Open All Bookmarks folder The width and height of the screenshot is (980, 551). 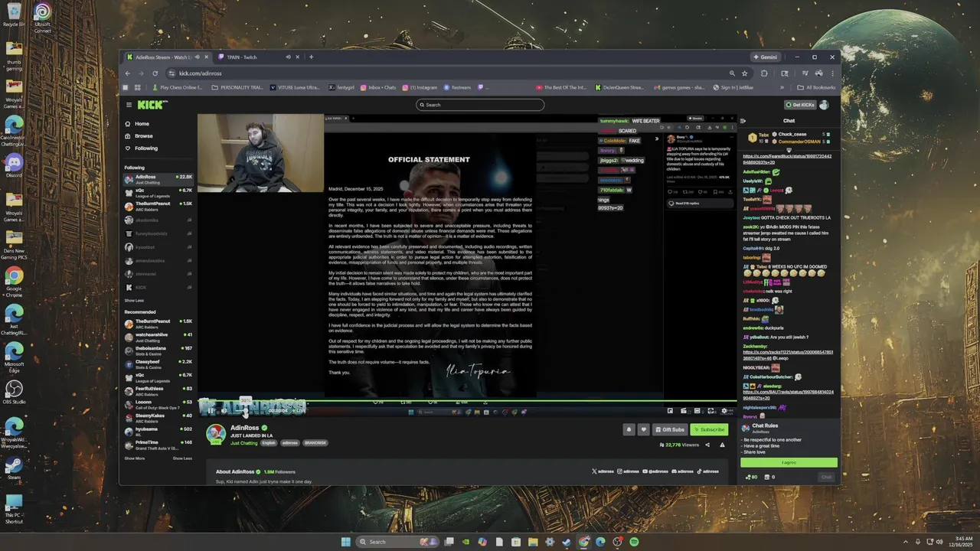(x=816, y=87)
